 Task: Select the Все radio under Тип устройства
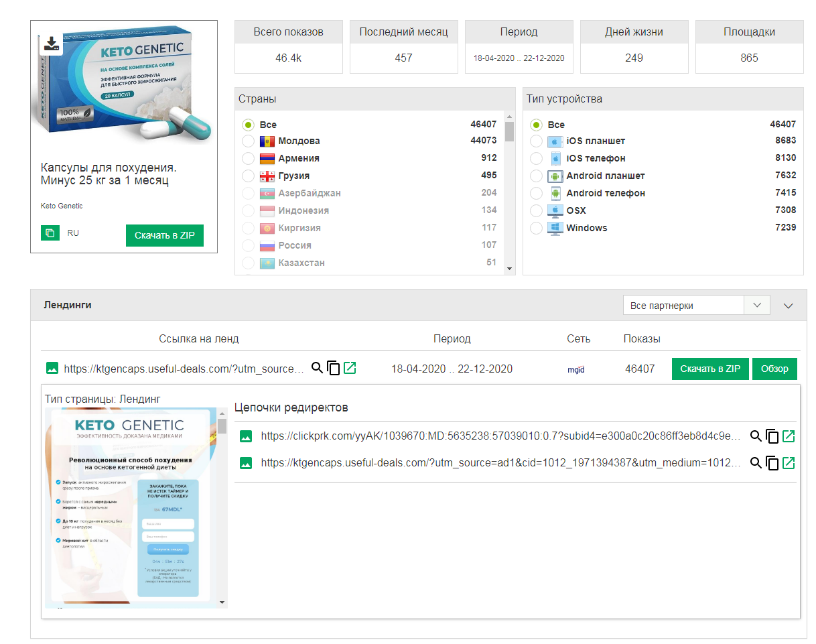(x=536, y=125)
